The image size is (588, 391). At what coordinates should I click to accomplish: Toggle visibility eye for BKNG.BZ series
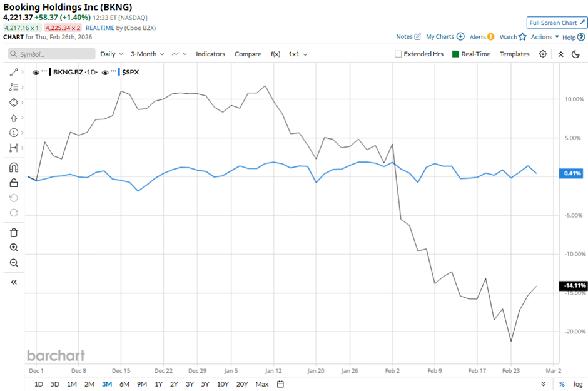point(36,73)
